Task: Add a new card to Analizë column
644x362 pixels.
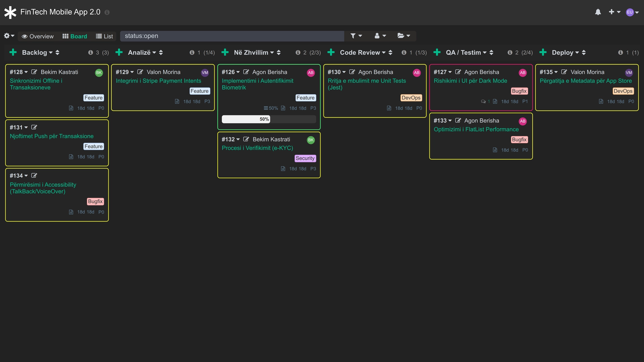Action: click(x=119, y=52)
